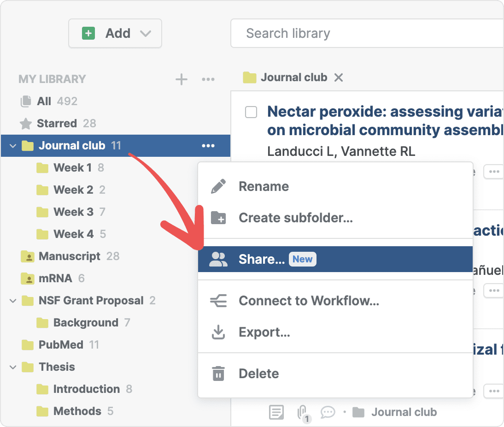This screenshot has width=504, height=427.
Task: Collapse the Journal club folder
Action: point(13,146)
